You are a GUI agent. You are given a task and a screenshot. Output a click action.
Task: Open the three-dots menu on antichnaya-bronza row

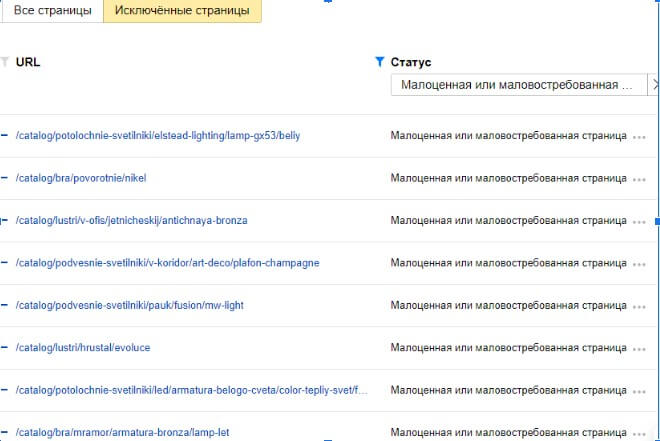tap(639, 222)
